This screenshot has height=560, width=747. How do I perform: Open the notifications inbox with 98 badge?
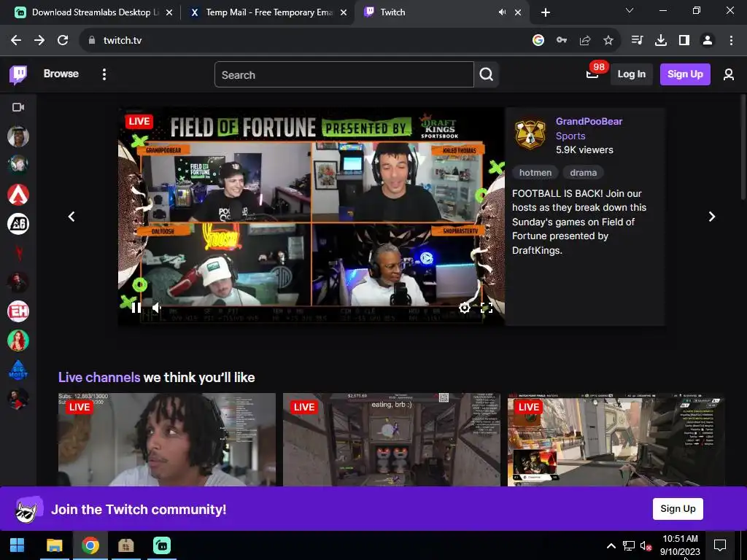592,74
